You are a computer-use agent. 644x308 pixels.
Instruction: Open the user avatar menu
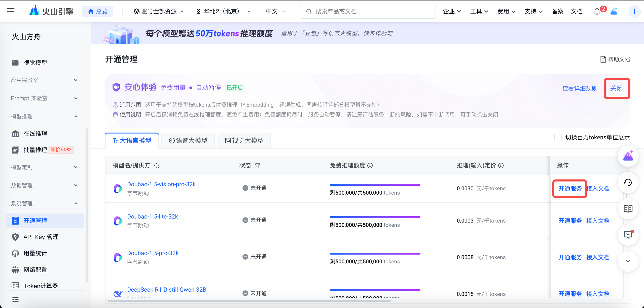[x=634, y=11]
